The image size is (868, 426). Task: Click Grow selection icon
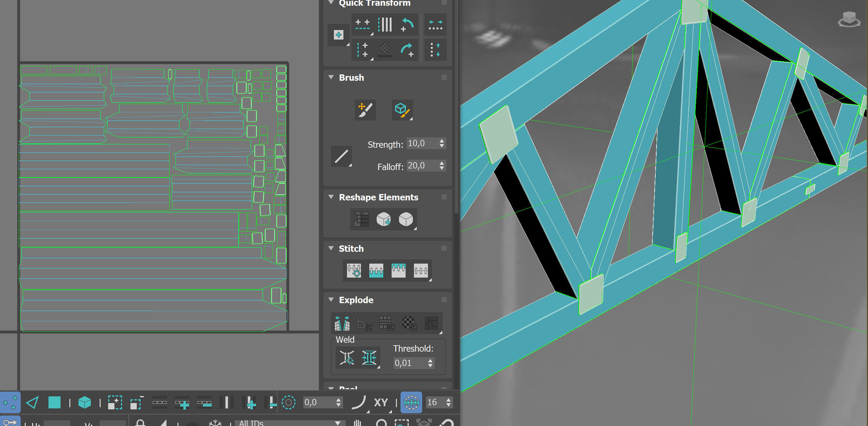click(x=115, y=402)
